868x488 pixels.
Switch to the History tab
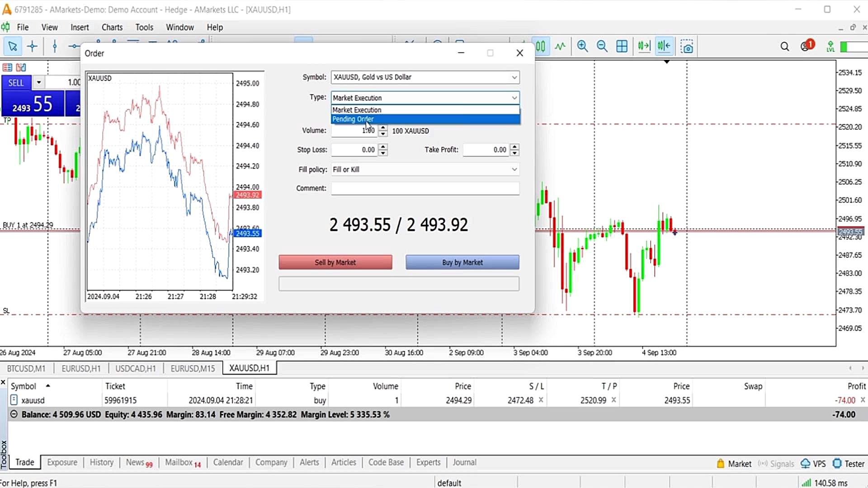(x=101, y=462)
